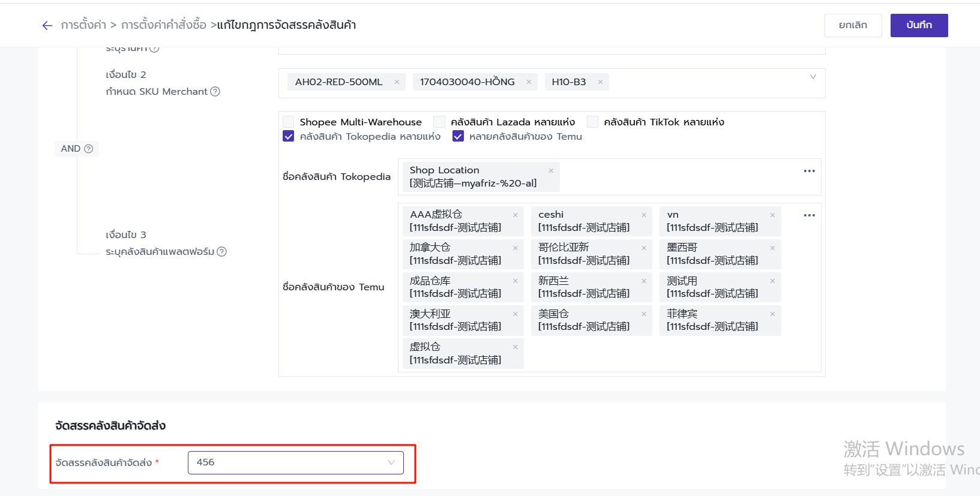Enable the Shopee Multi-Warehouse checkbox
Screen dimensions: 980x496
pos(289,122)
